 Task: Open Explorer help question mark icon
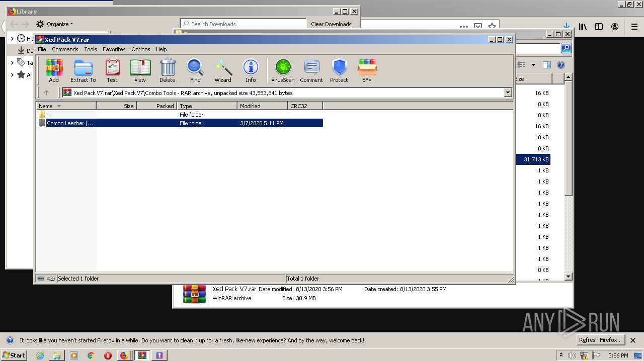coord(561,65)
